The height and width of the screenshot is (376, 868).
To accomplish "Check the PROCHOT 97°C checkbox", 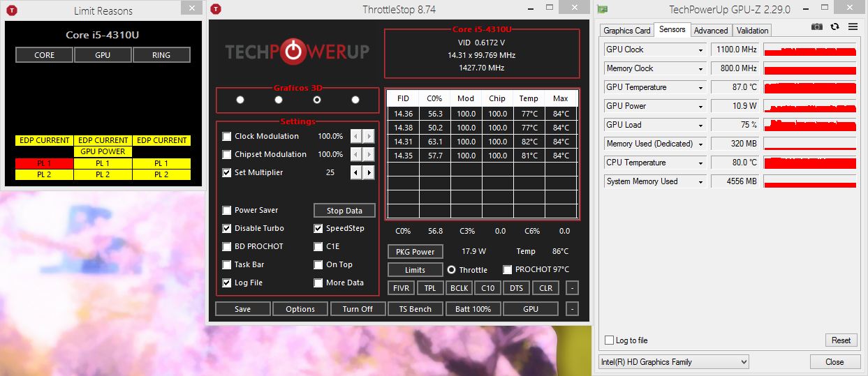I will coord(508,269).
